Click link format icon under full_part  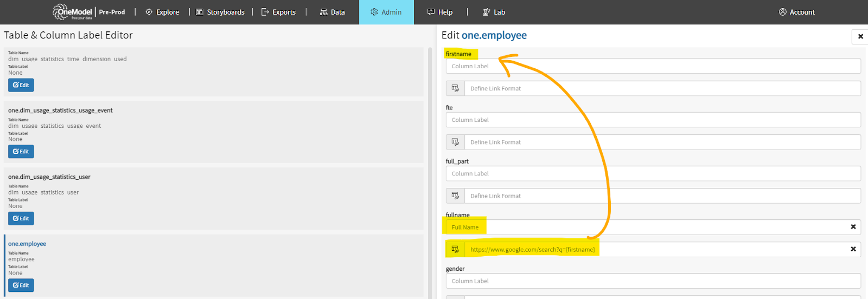tap(455, 196)
